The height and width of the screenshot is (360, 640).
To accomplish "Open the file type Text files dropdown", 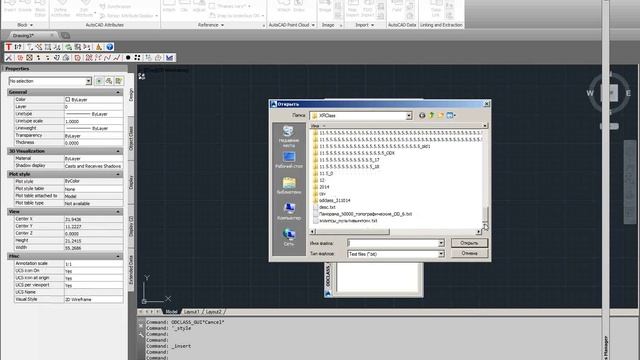I will click(x=441, y=254).
